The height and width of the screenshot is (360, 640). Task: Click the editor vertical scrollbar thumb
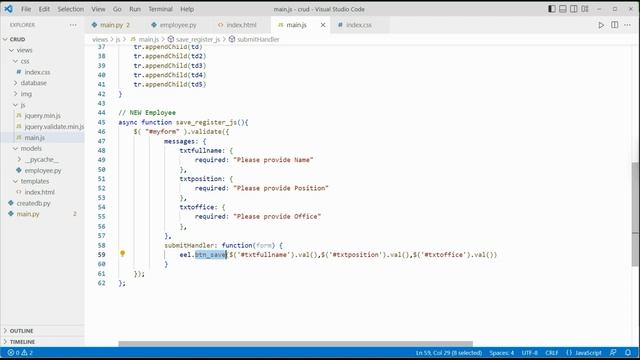635,214
